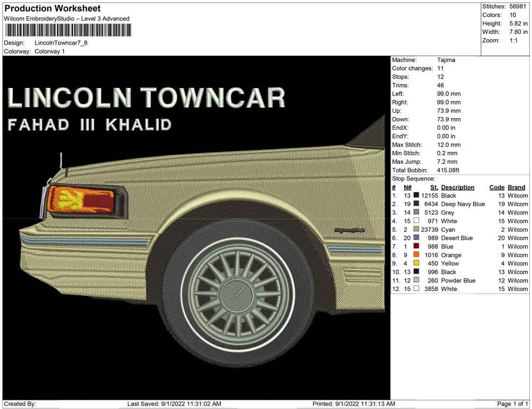Image resolution: width=532 pixels, height=409 pixels.
Task: Click the 'St.' column header
Action: [x=434, y=187]
